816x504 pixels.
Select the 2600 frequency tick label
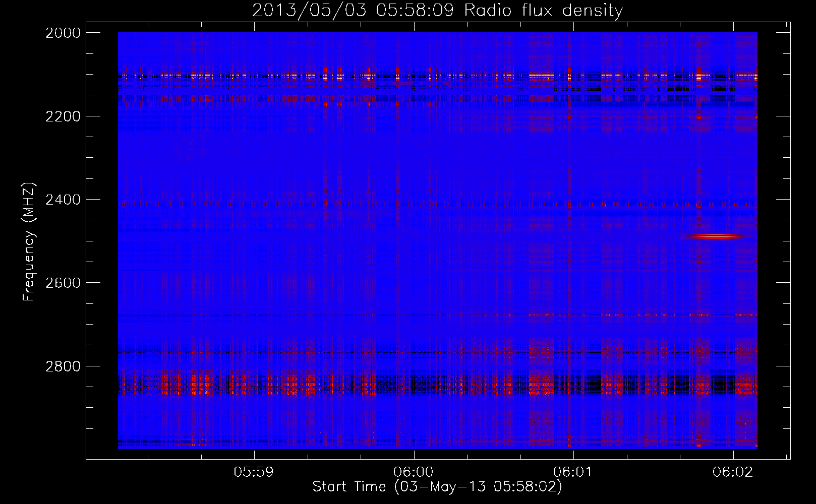[x=63, y=283]
